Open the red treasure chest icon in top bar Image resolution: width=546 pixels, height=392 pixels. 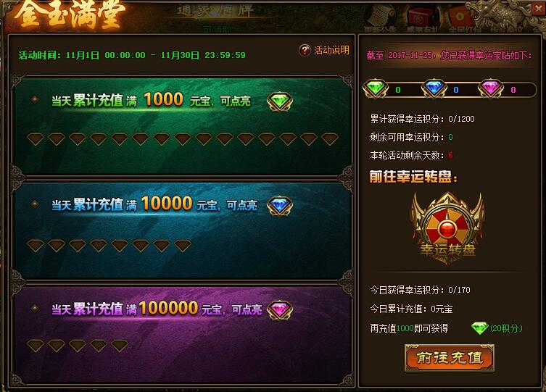point(422,18)
